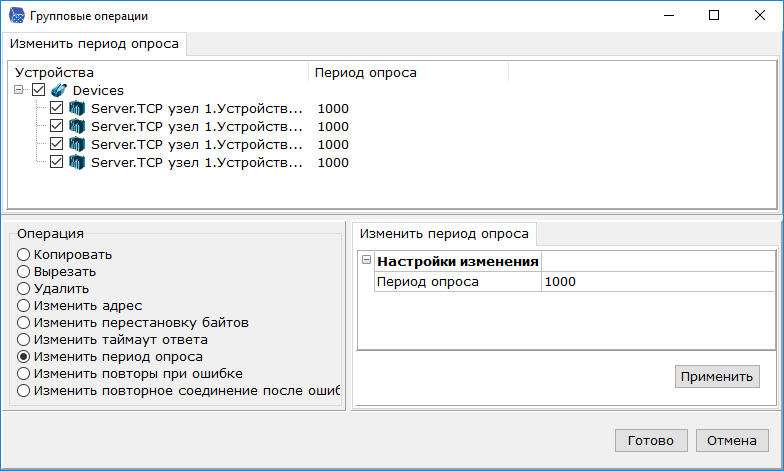The image size is (784, 471).
Task: Select Изменить период опроса radio button
Action: (x=24, y=356)
